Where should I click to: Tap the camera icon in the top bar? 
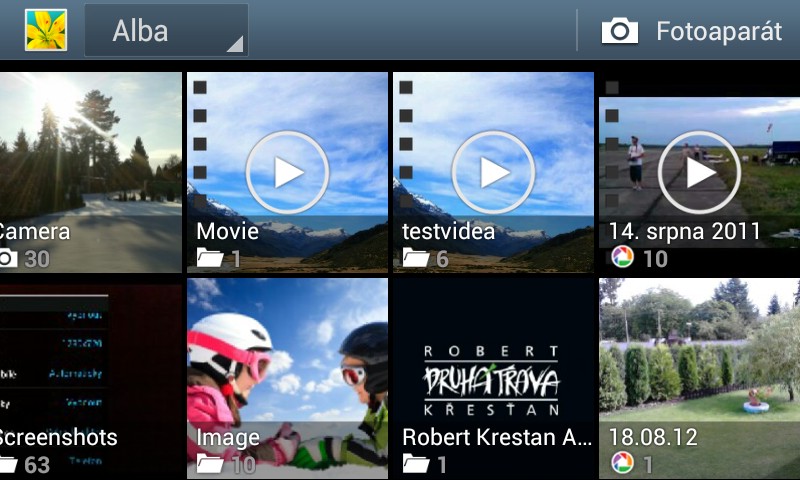tap(619, 31)
